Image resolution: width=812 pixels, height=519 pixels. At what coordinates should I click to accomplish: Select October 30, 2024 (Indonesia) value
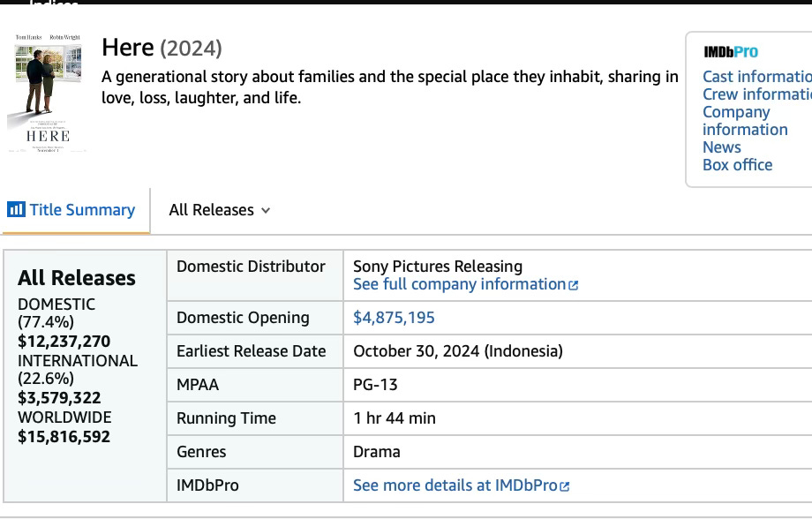click(x=458, y=351)
